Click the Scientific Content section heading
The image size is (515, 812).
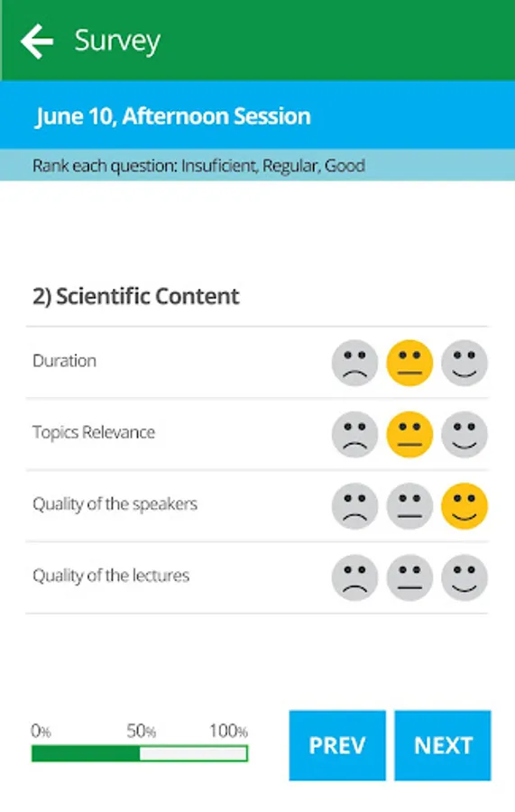(135, 296)
